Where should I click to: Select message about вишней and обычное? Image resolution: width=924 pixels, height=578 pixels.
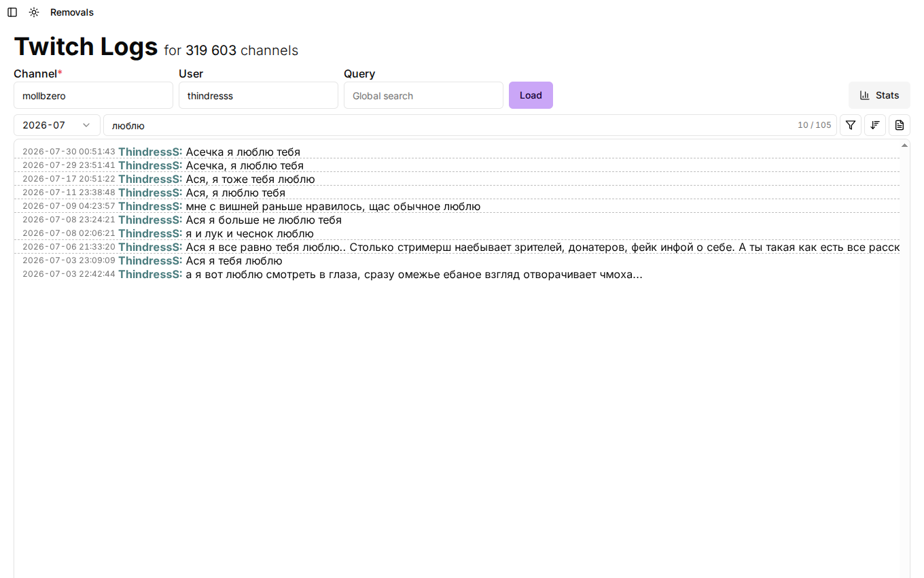tap(334, 206)
